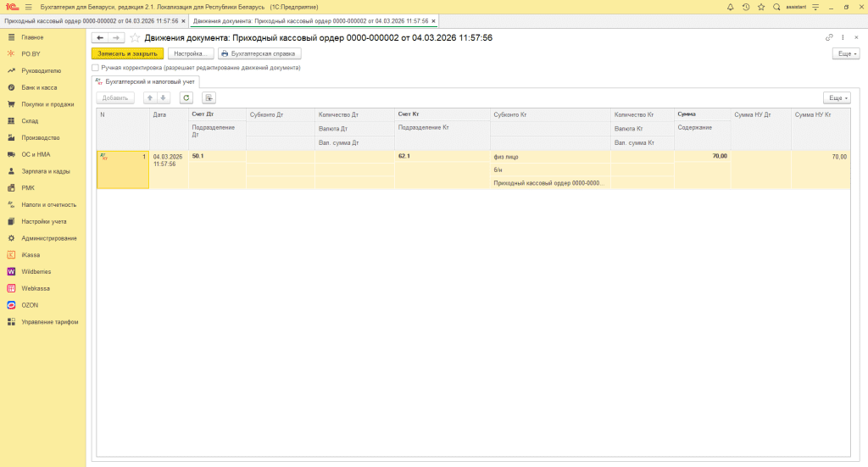Viewport: 868px width, 467px height.
Task: Open the hamburger main menu icon
Action: point(28,7)
